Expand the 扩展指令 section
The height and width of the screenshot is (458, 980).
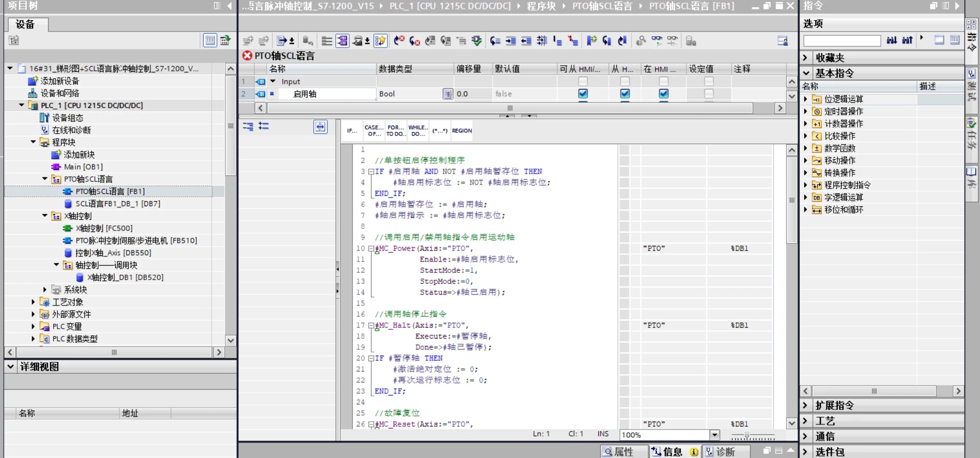pyautogui.click(x=805, y=405)
